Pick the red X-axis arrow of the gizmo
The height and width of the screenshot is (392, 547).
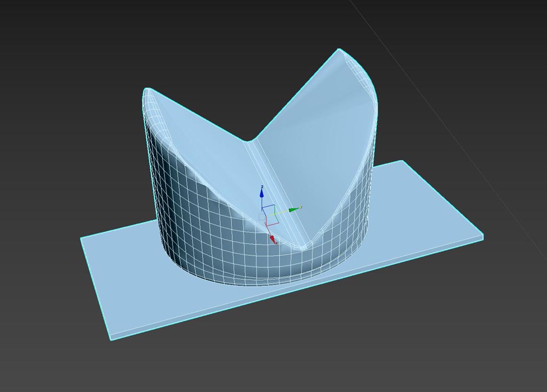coord(273,239)
